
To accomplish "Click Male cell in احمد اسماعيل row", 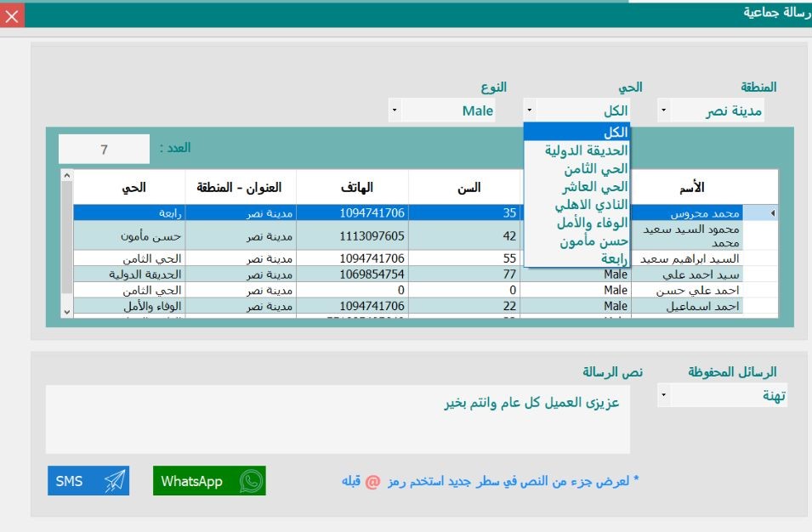I will coord(576,306).
